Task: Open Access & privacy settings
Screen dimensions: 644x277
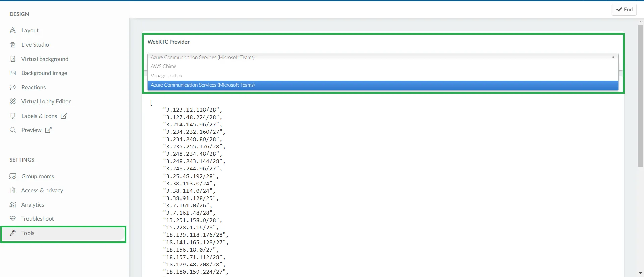Action: click(x=42, y=190)
